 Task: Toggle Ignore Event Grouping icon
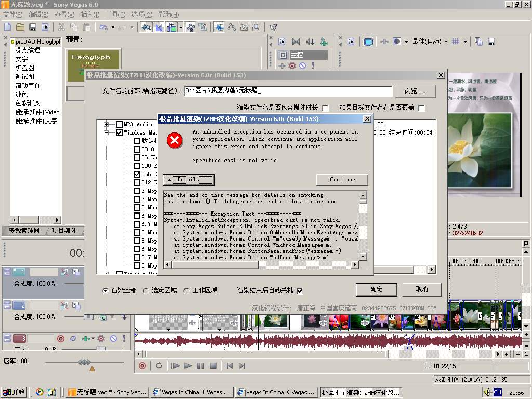tap(203, 27)
